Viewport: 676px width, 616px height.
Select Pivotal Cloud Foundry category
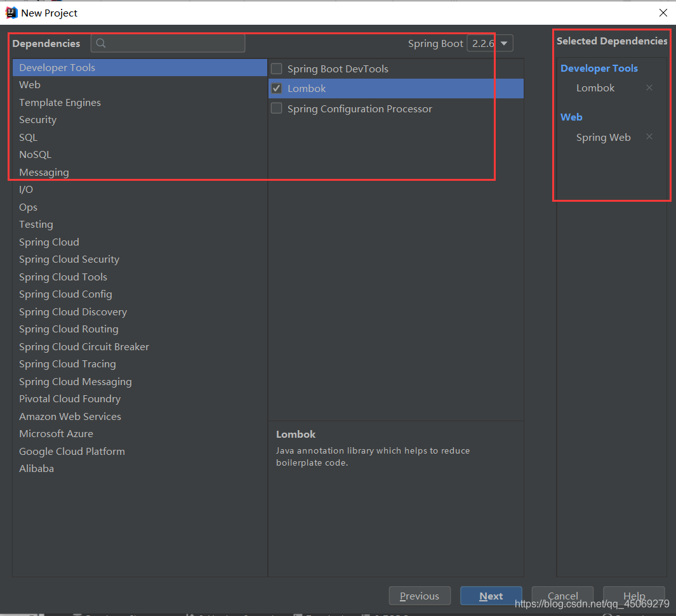pyautogui.click(x=140, y=399)
